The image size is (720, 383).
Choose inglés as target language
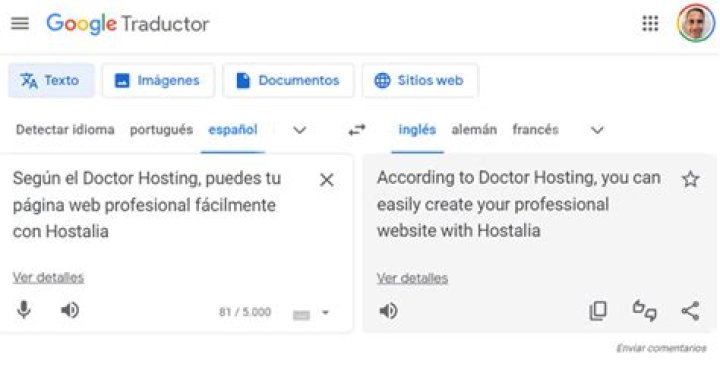pos(417,130)
